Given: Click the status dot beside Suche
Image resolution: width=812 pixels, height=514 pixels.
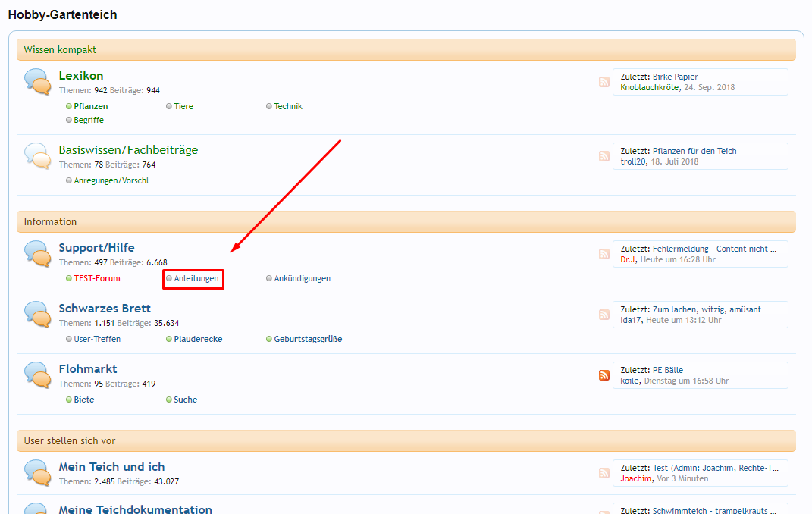Looking at the screenshot, I should 169,400.
